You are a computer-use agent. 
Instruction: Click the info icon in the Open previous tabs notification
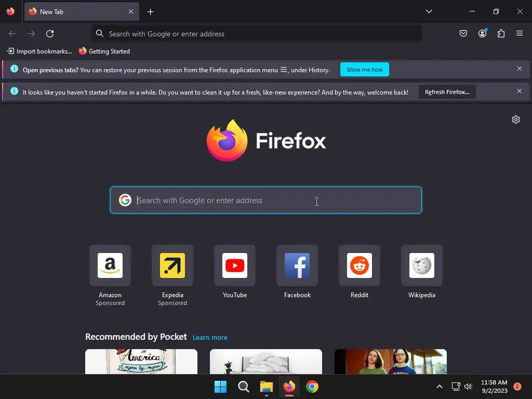(14, 69)
